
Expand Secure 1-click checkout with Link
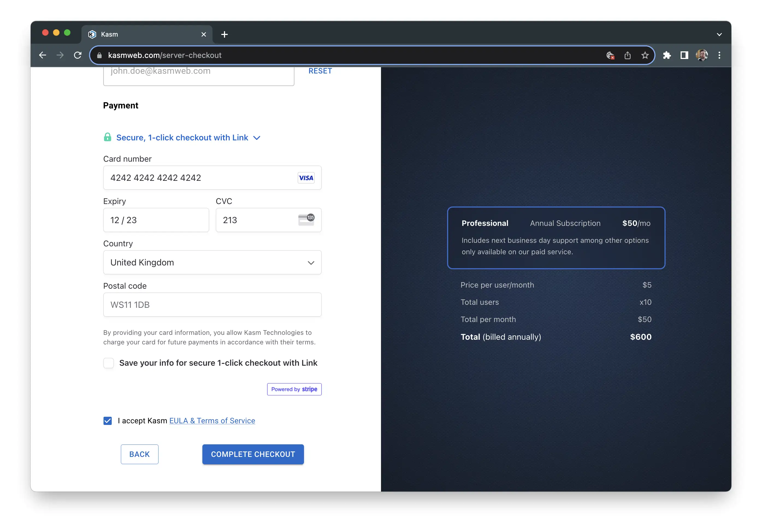(x=182, y=137)
